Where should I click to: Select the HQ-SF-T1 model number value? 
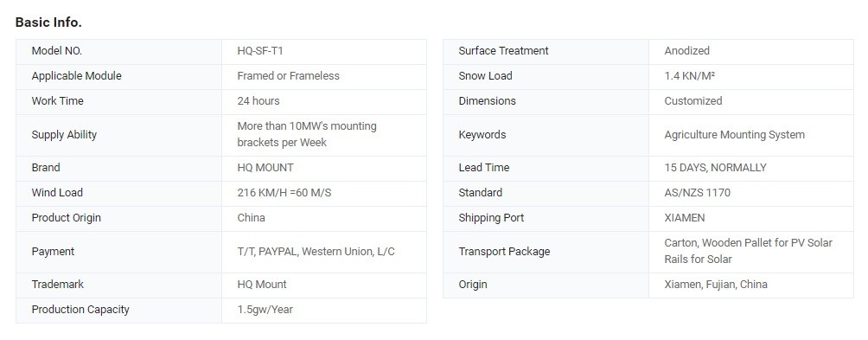[x=260, y=51]
